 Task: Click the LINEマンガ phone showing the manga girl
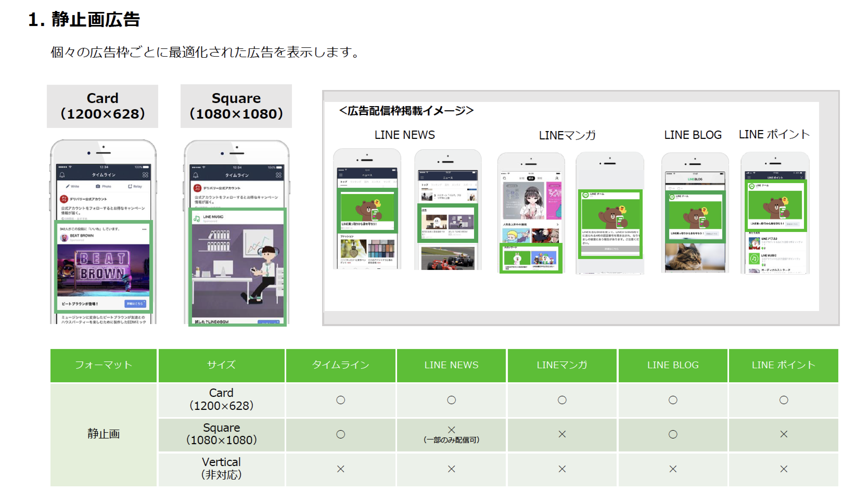pyautogui.click(x=531, y=213)
